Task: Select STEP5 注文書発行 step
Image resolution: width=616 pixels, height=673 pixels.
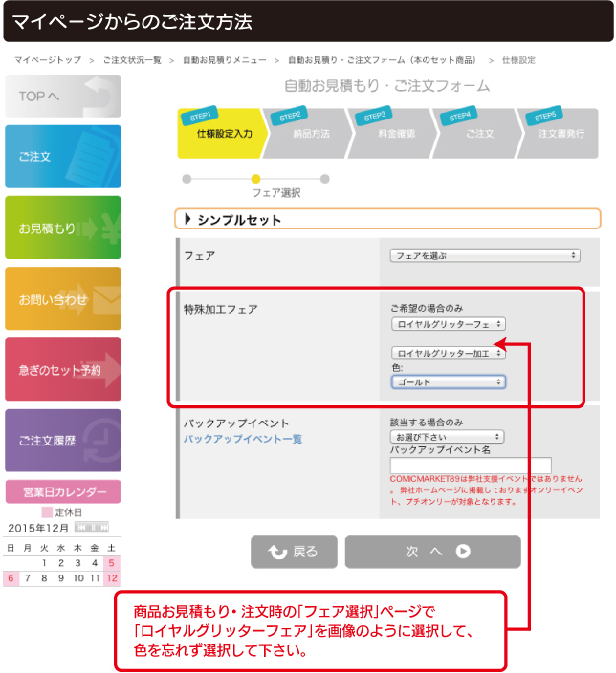Action: 559,134
